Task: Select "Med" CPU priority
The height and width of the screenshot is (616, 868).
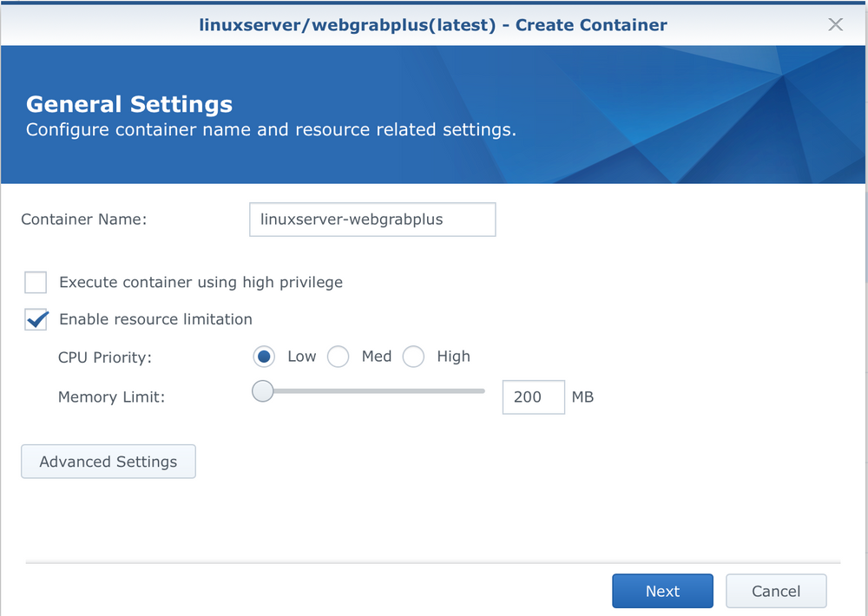Action: point(338,356)
